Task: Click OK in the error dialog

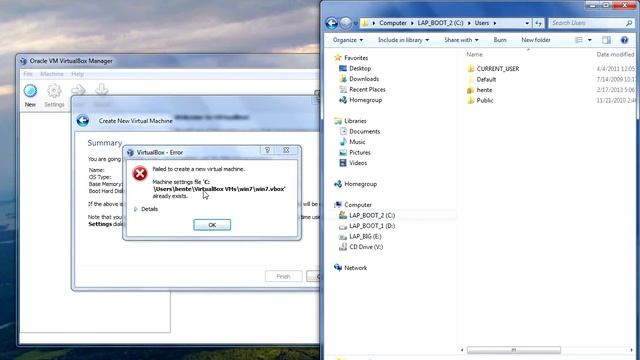Action: tap(212, 225)
